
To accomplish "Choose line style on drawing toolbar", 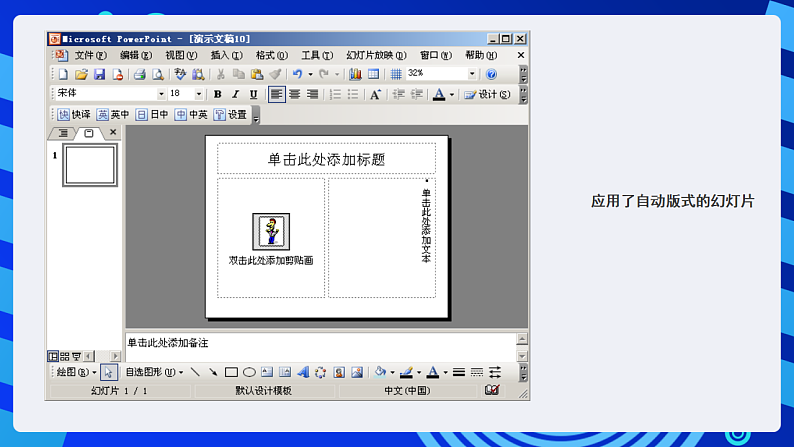I will (459, 373).
